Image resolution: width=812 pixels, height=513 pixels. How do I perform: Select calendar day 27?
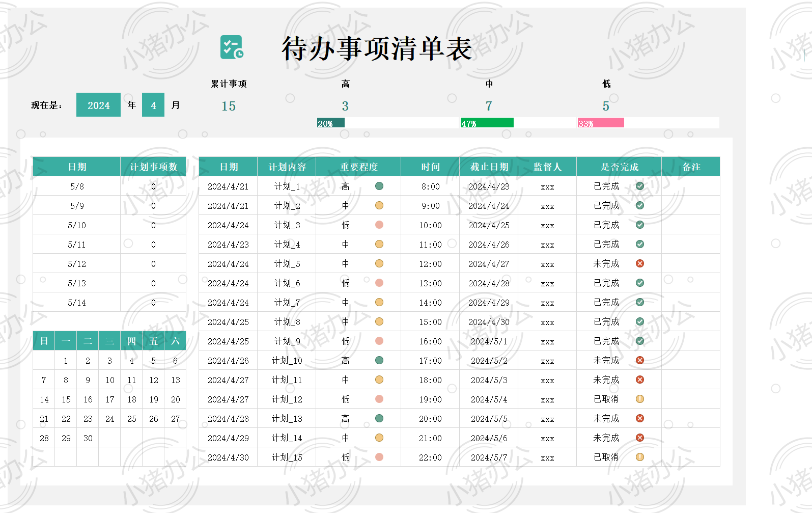(176, 419)
